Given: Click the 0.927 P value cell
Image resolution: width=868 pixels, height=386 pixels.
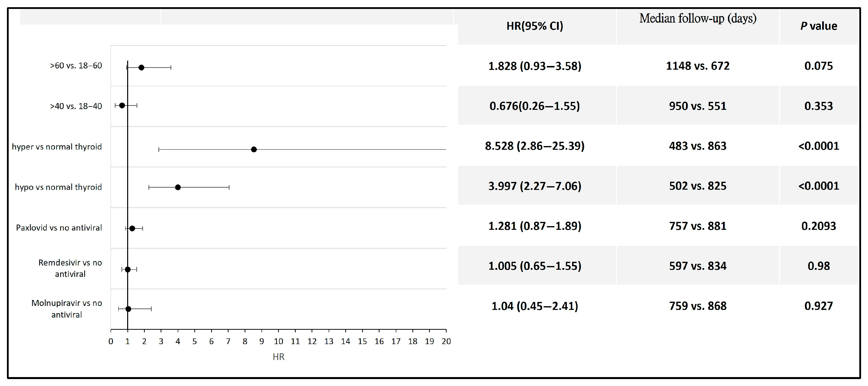Looking at the screenshot, I should coord(818,306).
